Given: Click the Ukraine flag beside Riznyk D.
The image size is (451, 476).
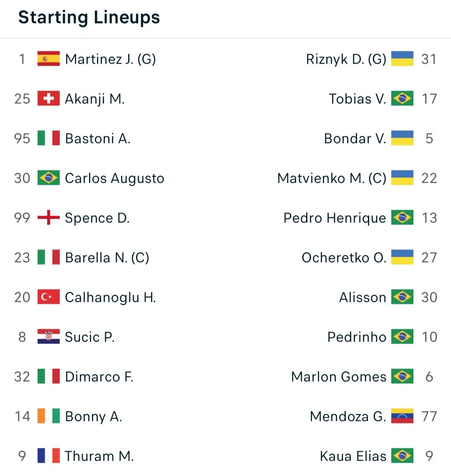Looking at the screenshot, I should coord(402,59).
